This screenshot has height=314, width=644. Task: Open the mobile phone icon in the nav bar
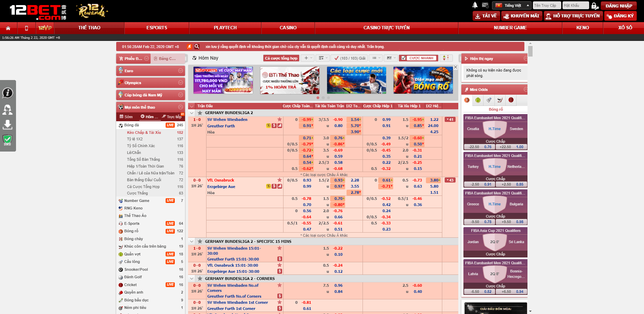27,28
